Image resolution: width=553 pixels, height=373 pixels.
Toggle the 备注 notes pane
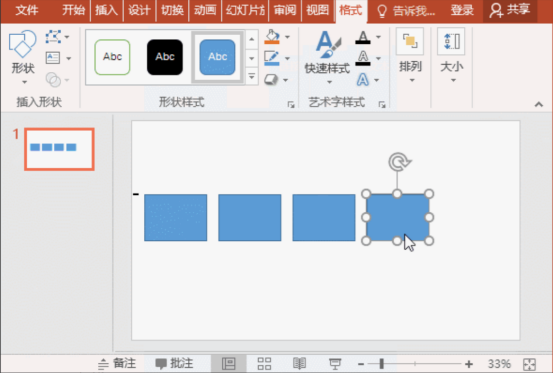pyautogui.click(x=117, y=363)
